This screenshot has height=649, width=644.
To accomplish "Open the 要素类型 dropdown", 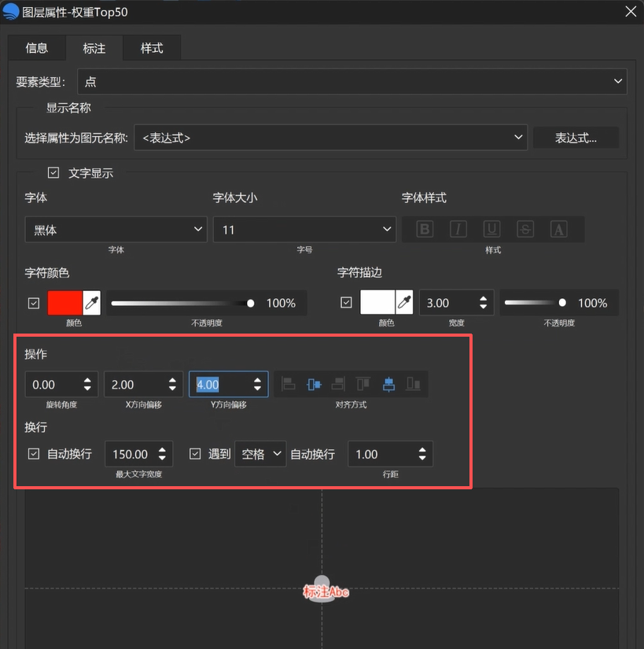I will [x=352, y=82].
